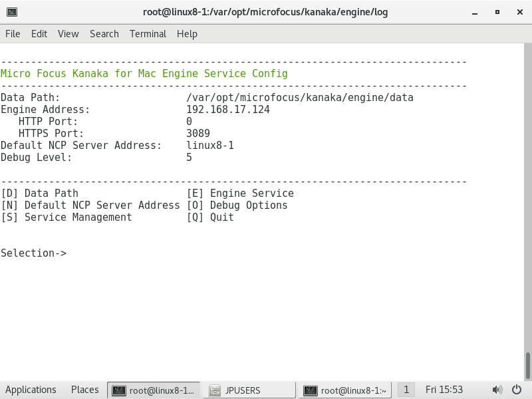532x399 pixels.
Task: Open the Terminal menu
Action: (148, 34)
